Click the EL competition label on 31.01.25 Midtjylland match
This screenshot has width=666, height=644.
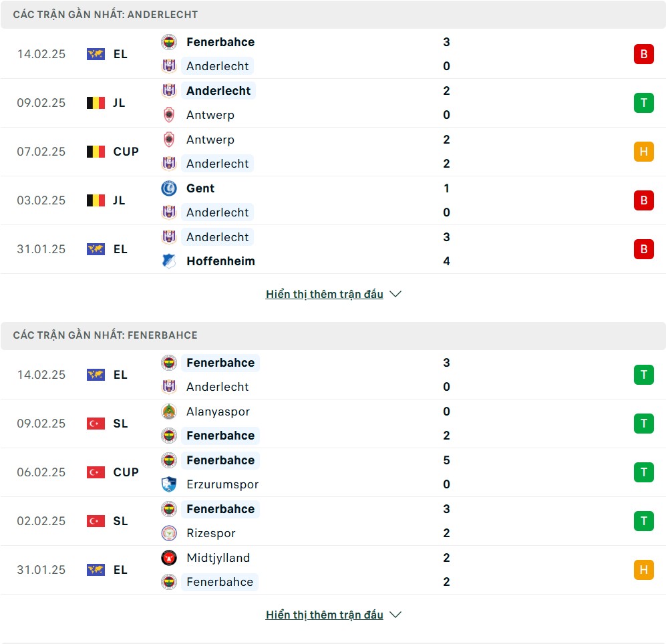point(120,570)
